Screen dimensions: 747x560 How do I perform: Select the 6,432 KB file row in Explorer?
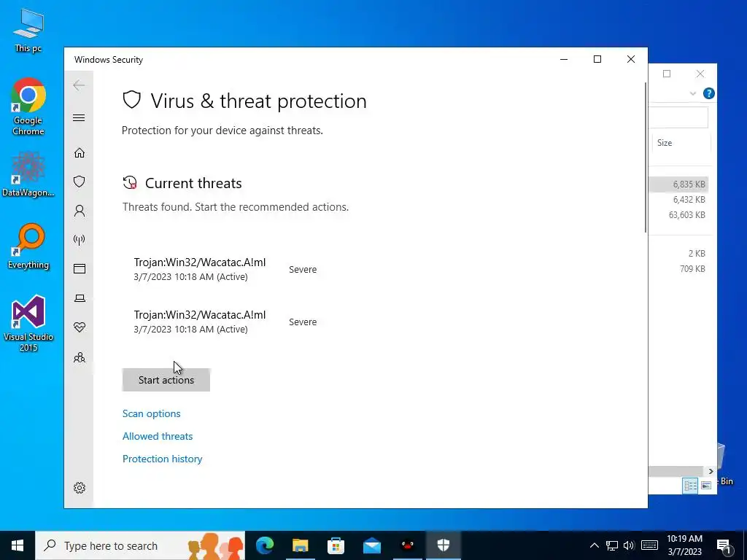tap(679, 200)
